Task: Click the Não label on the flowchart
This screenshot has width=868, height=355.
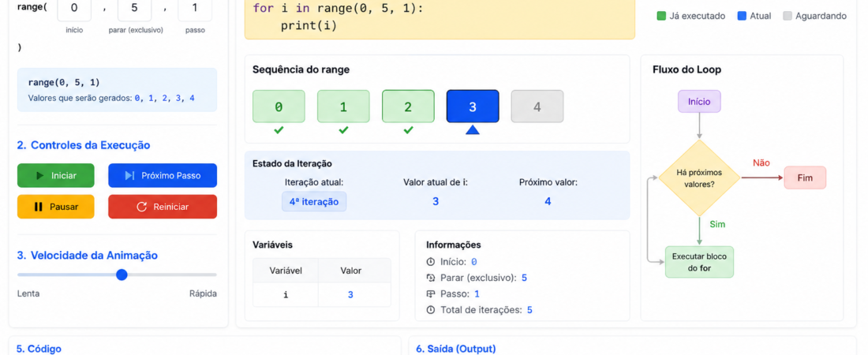Action: [x=761, y=163]
